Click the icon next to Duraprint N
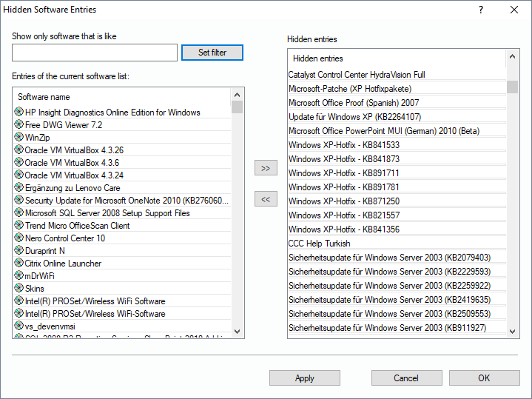Screen dimensions: 532x399 pos(18,250)
